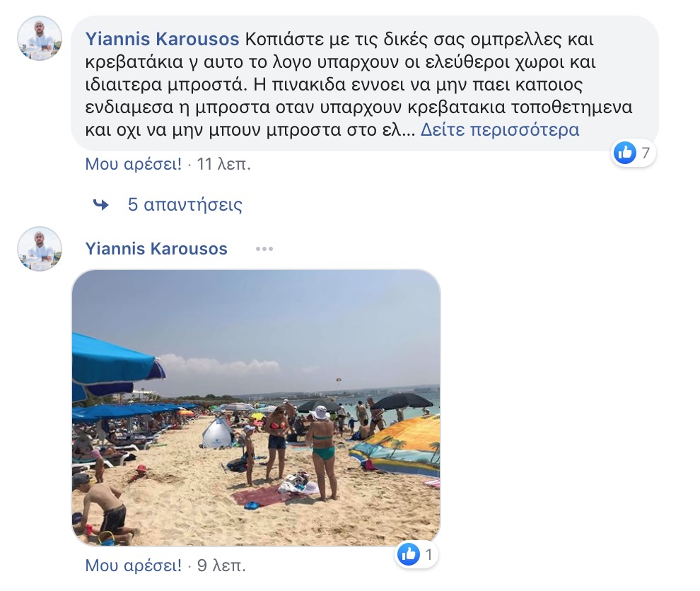View reactions count 1 on photo comment

pos(429,555)
